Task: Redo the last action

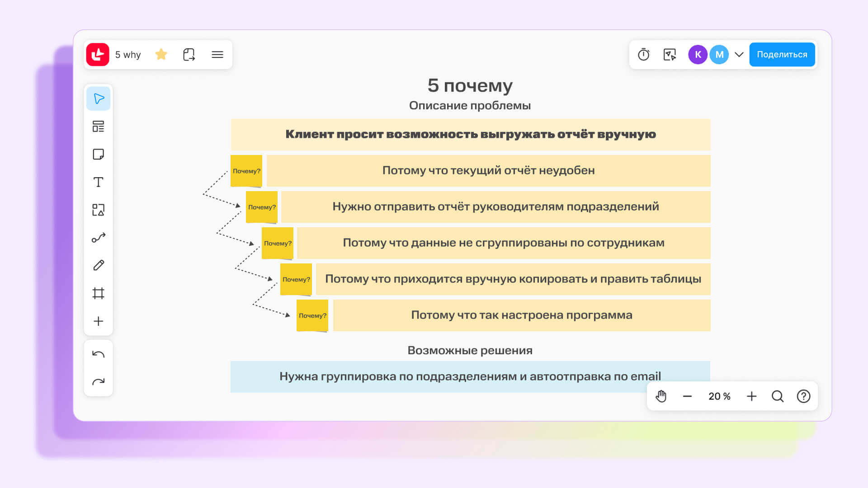Action: tap(99, 382)
